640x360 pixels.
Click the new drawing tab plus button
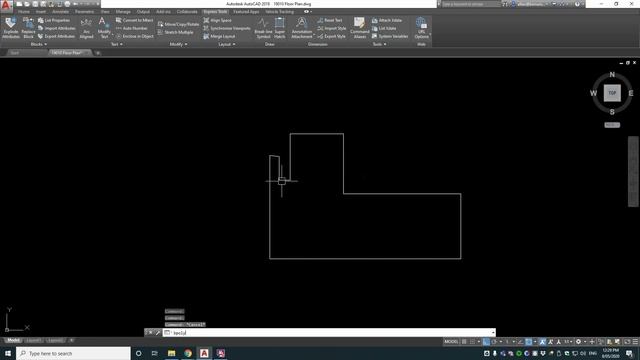tap(98, 53)
